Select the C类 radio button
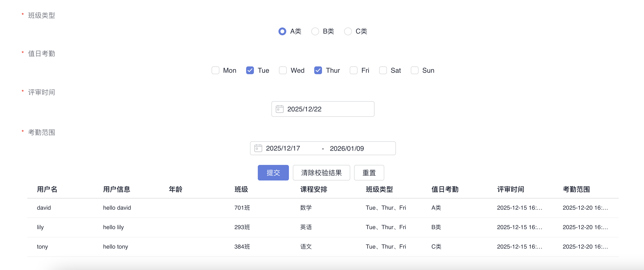Image resolution: width=644 pixels, height=270 pixels. tap(348, 31)
